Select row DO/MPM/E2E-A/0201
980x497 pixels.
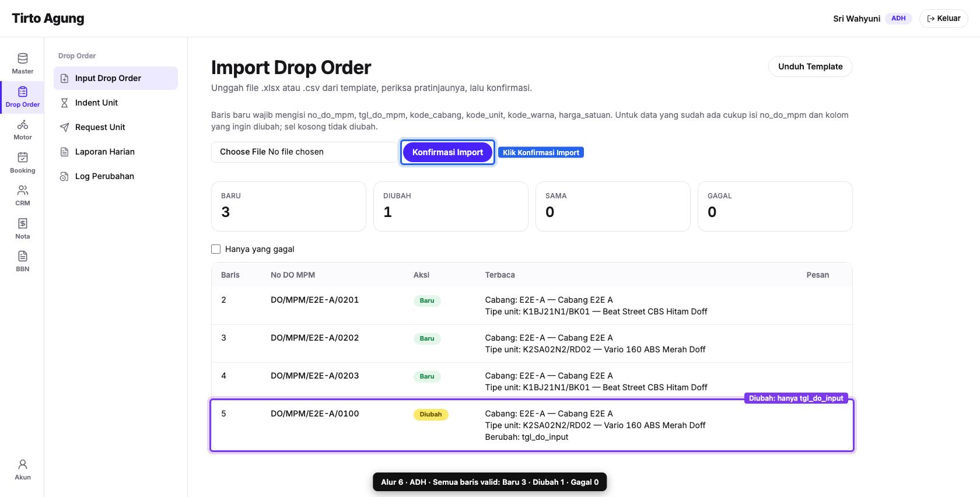(532, 306)
